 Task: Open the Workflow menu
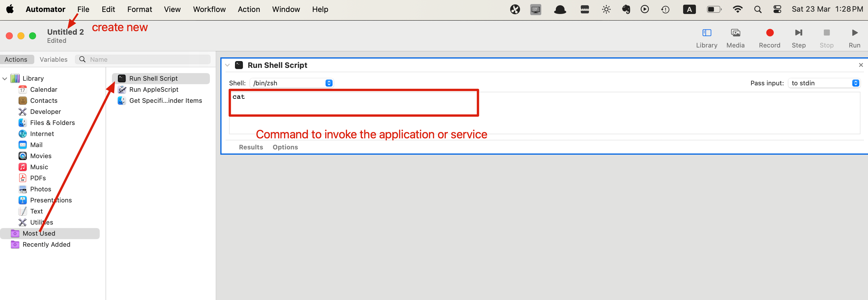[x=209, y=9]
